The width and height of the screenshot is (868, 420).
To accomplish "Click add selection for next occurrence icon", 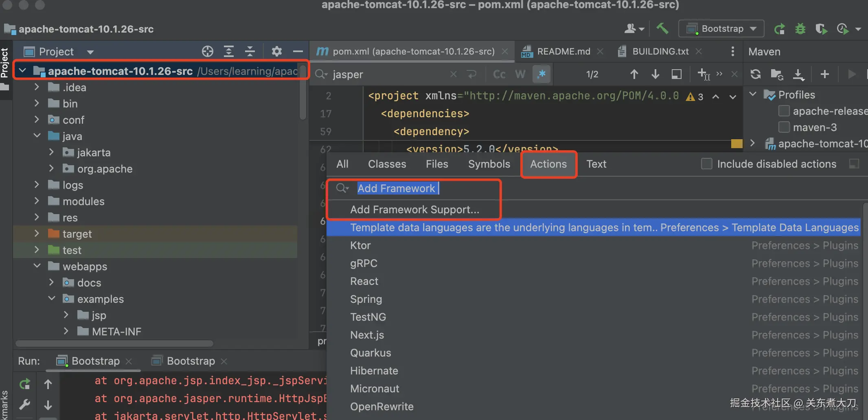I will coord(704,74).
